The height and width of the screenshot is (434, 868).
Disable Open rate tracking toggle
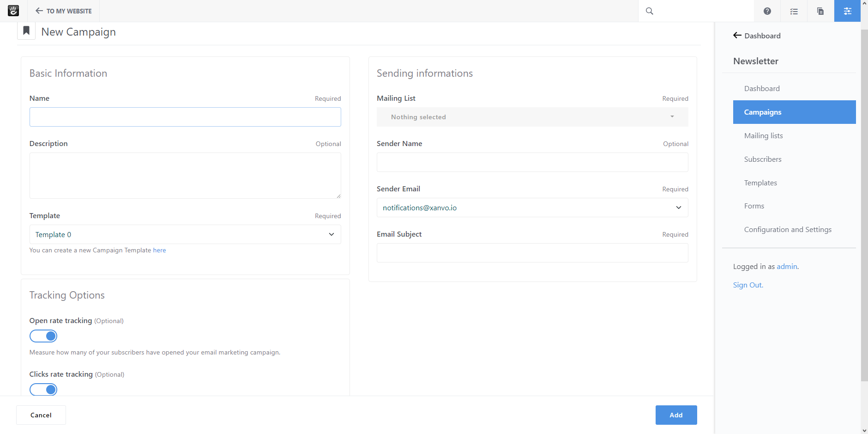click(43, 336)
